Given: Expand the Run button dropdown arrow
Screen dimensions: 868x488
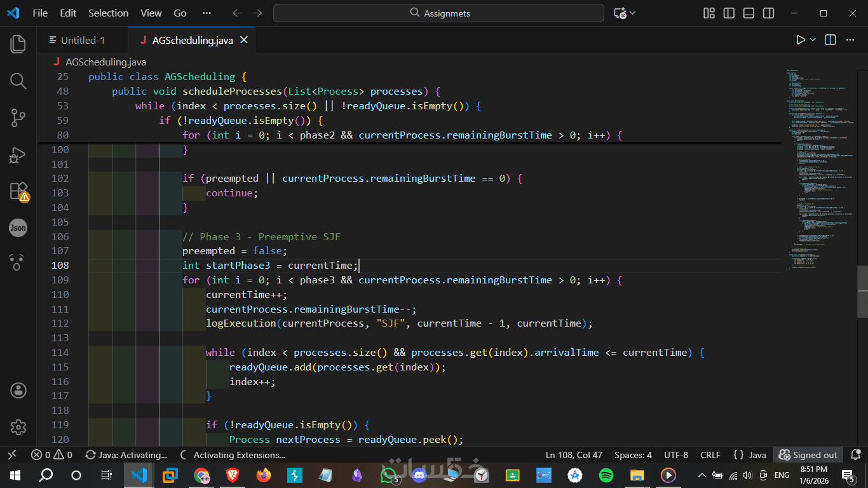Looking at the screenshot, I should click(813, 40).
